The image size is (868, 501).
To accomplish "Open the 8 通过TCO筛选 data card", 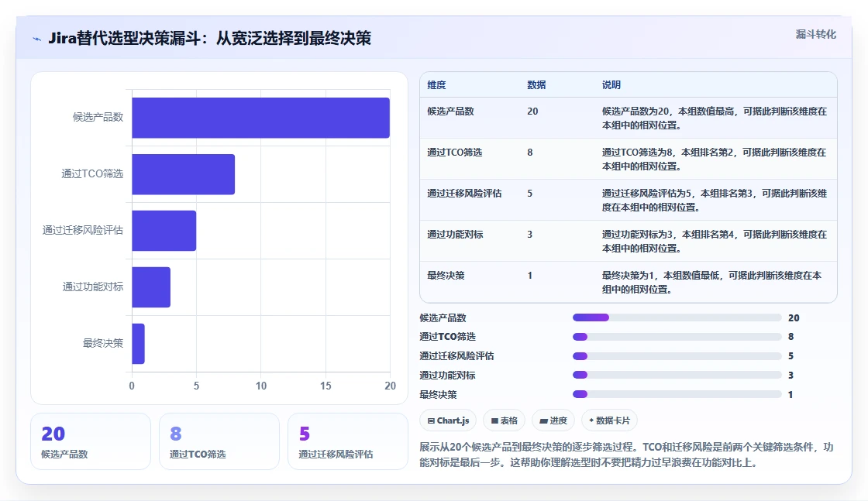I will pyautogui.click(x=219, y=442).
